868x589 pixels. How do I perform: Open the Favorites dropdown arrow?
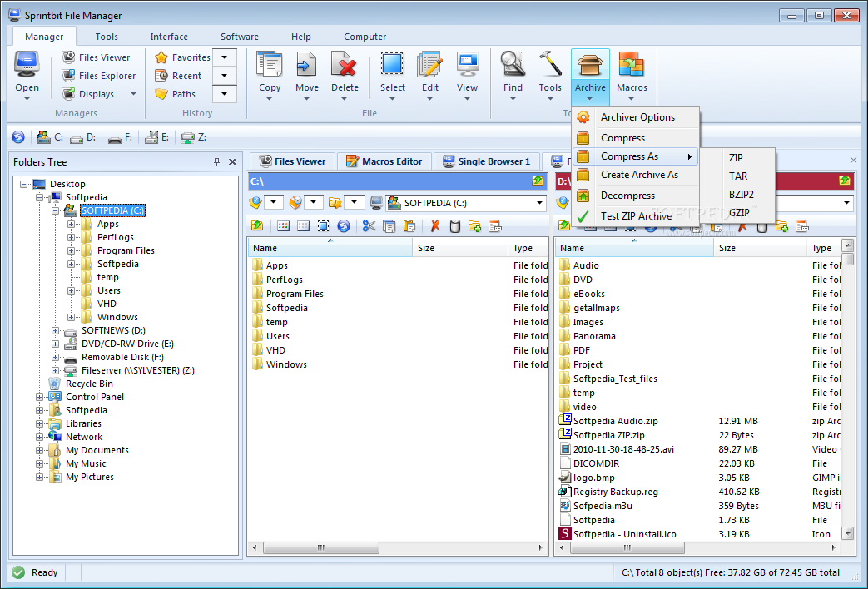(224, 57)
